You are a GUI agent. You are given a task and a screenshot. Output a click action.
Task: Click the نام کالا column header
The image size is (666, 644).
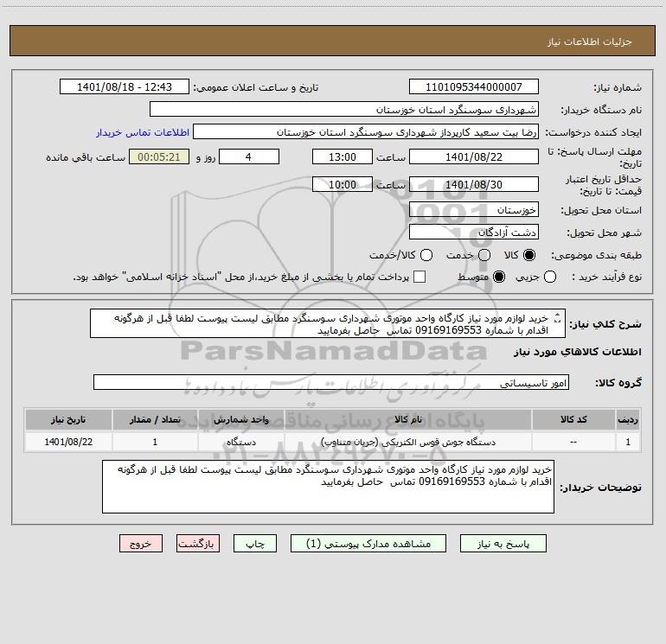pos(407,419)
